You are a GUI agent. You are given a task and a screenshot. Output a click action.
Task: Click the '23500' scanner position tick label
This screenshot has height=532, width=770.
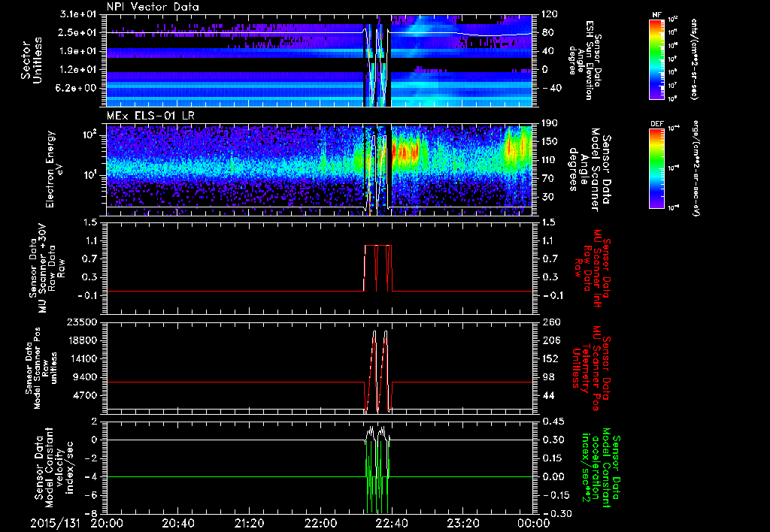point(83,322)
